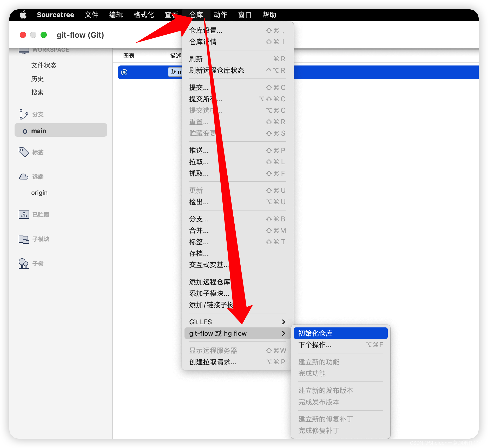This screenshot has height=448, width=488.
Task: Click the git-flow (Git) window title
Action: (x=80, y=35)
